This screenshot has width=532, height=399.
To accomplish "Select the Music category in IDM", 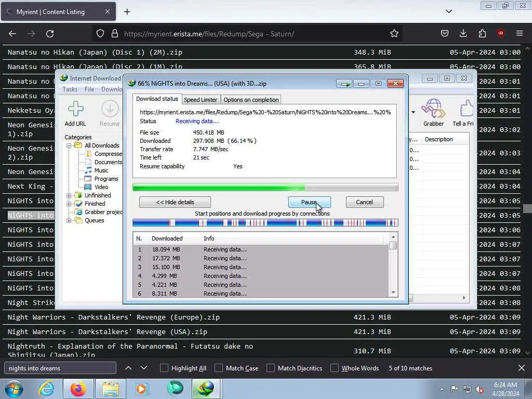I will (101, 170).
